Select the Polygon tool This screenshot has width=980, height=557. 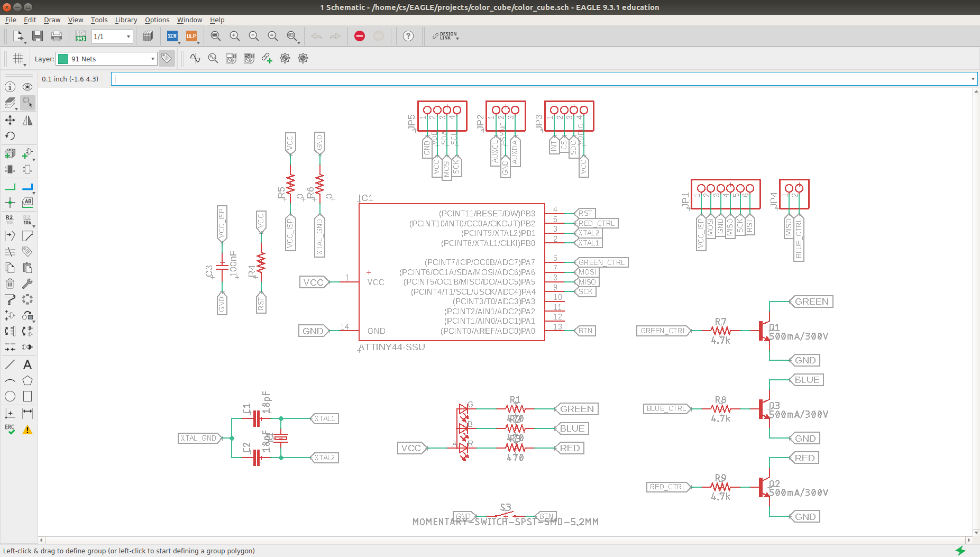point(28,380)
